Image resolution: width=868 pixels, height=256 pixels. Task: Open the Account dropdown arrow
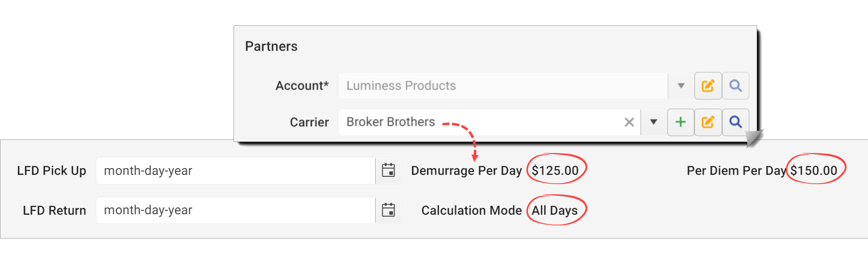(x=681, y=85)
